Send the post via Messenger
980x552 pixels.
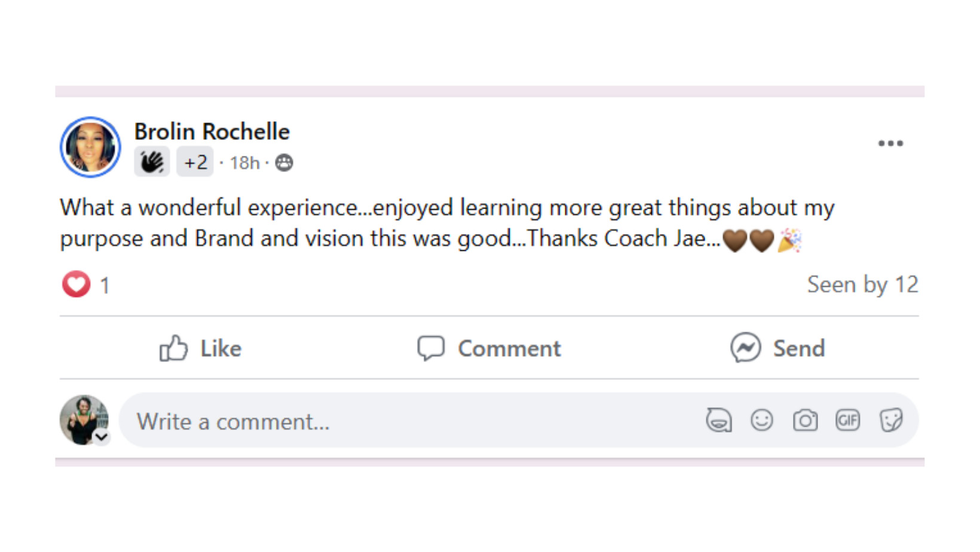click(777, 348)
